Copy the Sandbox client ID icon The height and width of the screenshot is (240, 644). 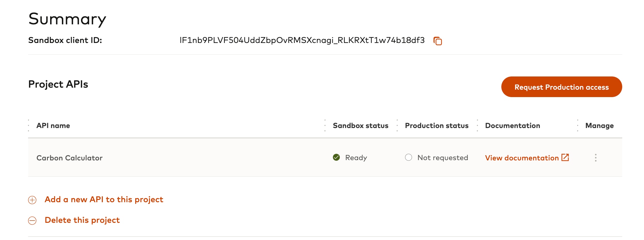437,41
